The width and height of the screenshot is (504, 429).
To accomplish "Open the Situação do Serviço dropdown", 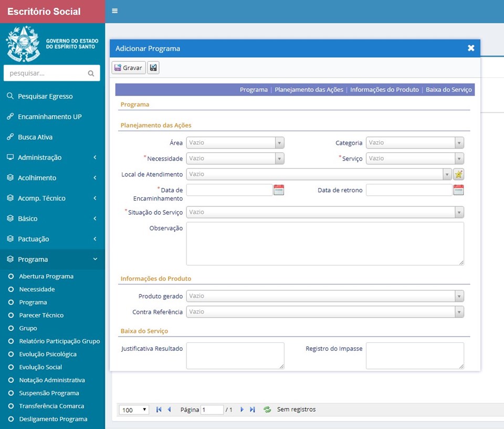I will point(324,212).
